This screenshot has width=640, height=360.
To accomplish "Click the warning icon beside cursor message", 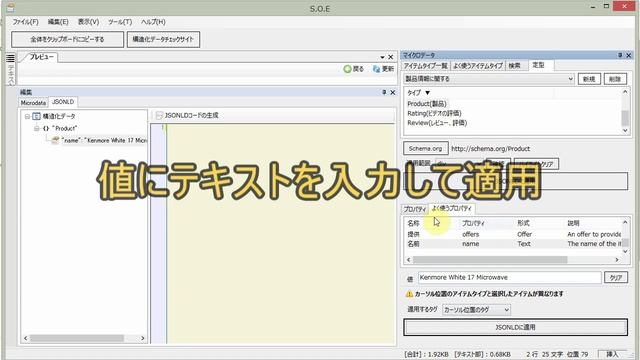I will 409,293.
